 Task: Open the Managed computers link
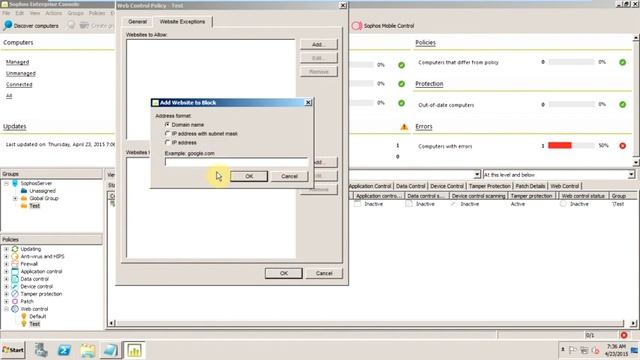tap(18, 62)
